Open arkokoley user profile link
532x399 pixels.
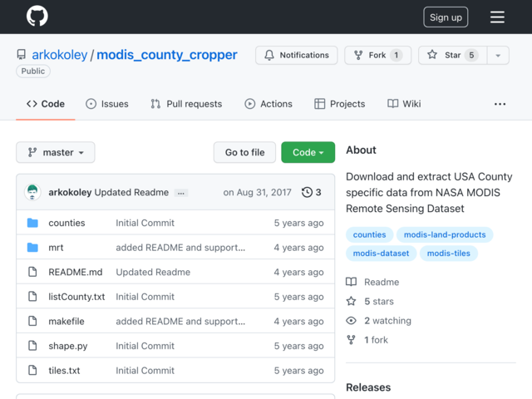(x=59, y=55)
